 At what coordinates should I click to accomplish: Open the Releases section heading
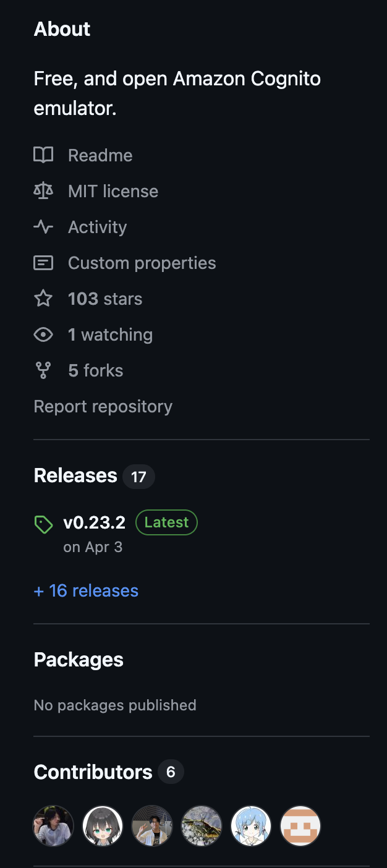(x=75, y=475)
